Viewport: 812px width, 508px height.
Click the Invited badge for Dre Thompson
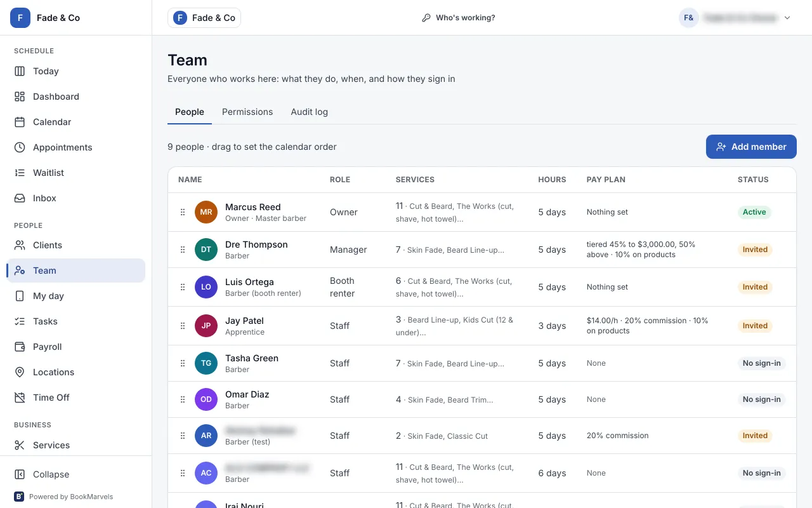pyautogui.click(x=755, y=250)
